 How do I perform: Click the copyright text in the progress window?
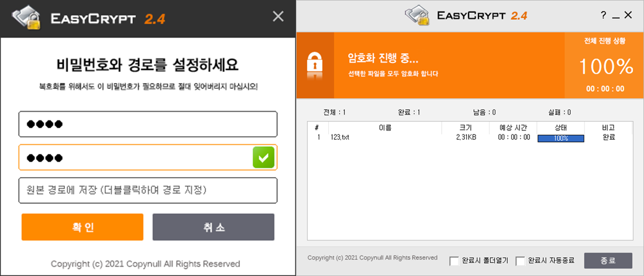[373, 257]
